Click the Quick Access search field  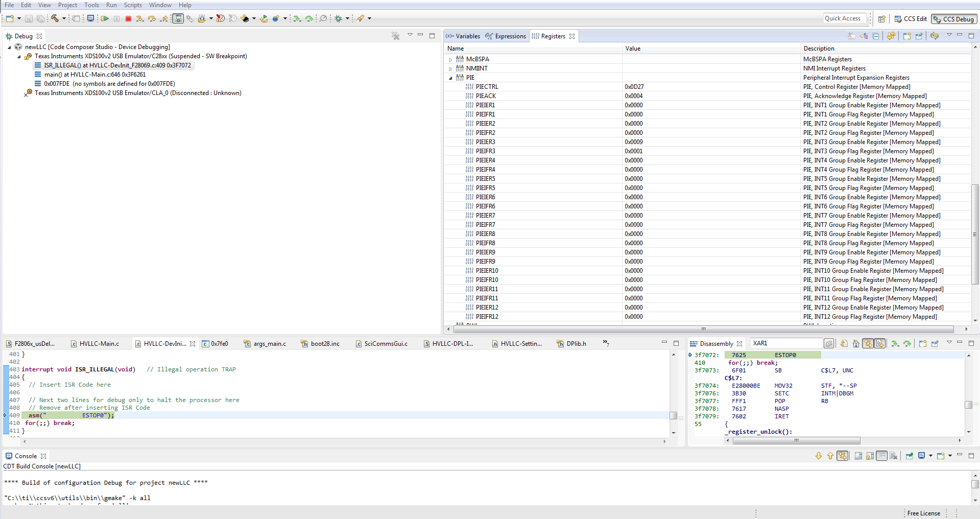845,18
